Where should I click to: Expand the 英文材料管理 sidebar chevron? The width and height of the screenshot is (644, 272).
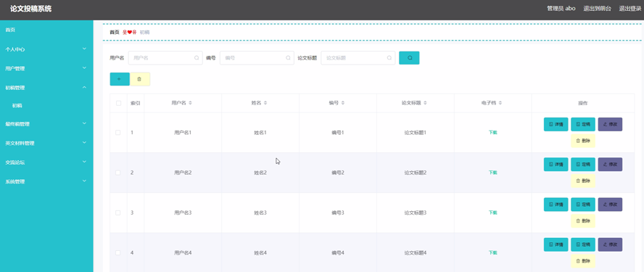pyautogui.click(x=84, y=143)
